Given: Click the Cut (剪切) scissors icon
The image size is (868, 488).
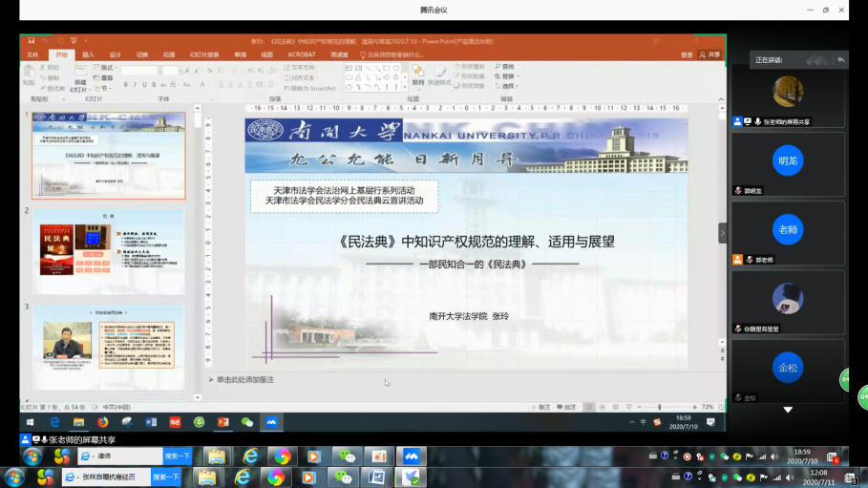Looking at the screenshot, I should tap(42, 68).
